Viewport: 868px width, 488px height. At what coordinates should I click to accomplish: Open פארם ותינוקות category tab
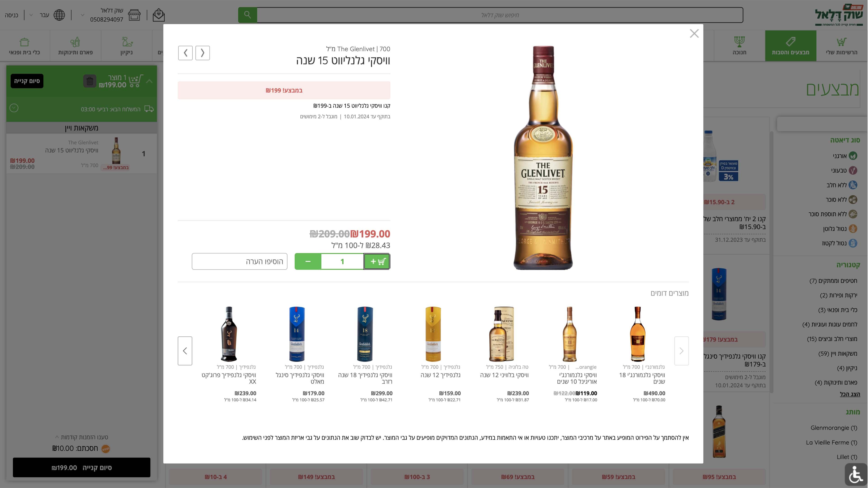click(75, 46)
